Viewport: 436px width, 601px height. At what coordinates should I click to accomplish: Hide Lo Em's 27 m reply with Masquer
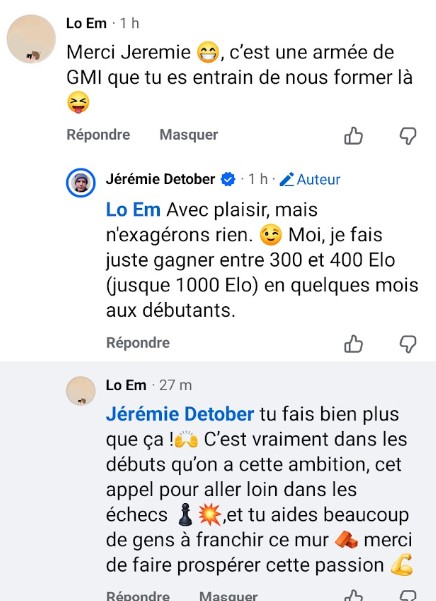point(228,595)
